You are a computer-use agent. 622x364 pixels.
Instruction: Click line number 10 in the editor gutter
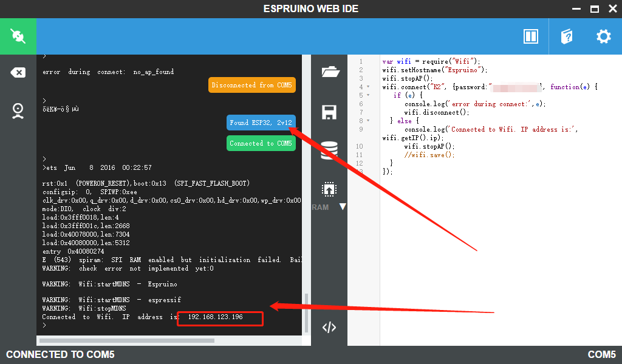(x=360, y=147)
